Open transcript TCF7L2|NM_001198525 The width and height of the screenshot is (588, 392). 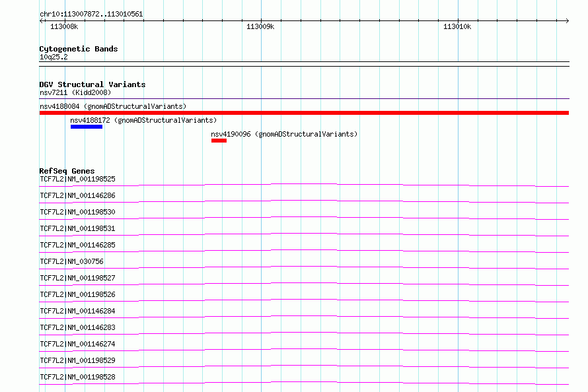[x=77, y=179]
